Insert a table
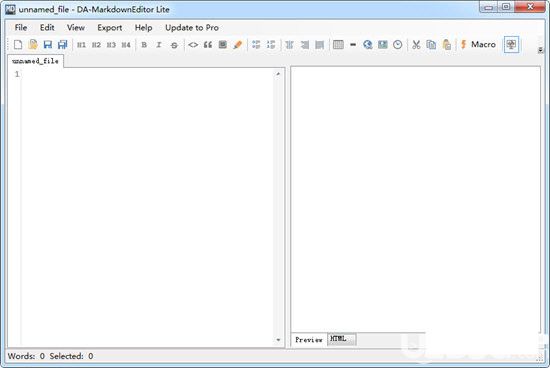The image size is (550, 368). pos(338,45)
